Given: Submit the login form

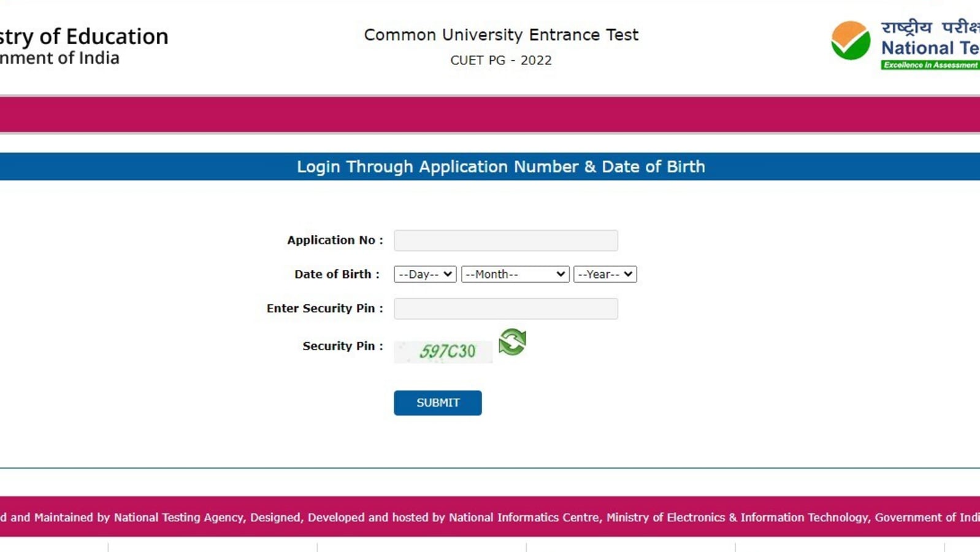Looking at the screenshot, I should point(438,403).
